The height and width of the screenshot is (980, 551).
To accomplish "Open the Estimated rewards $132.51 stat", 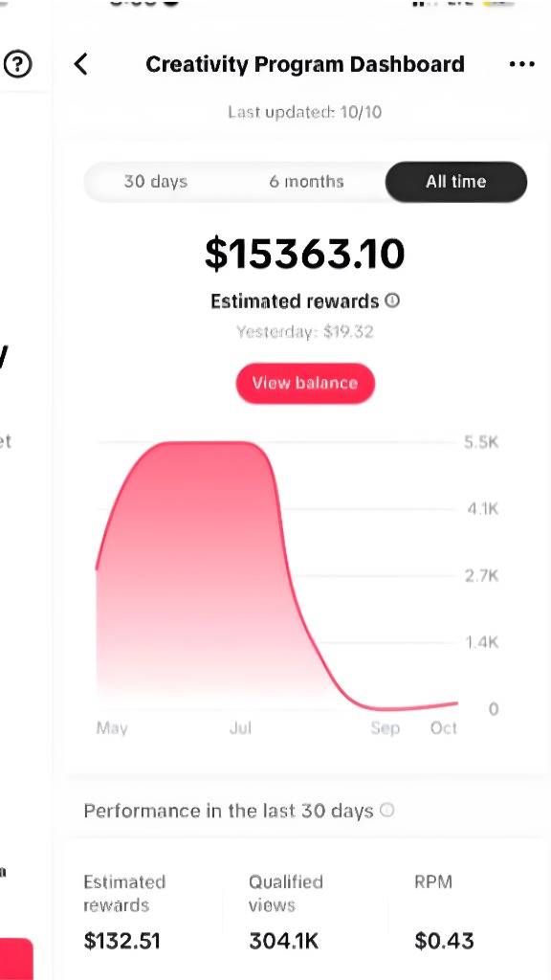I will click(x=125, y=912).
